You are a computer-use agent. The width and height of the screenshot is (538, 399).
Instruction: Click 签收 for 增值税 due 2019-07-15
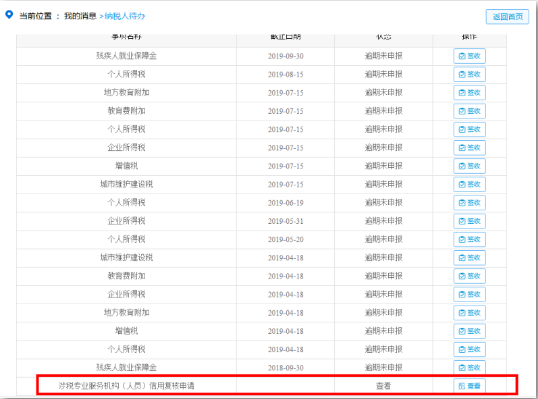pyautogui.click(x=469, y=166)
